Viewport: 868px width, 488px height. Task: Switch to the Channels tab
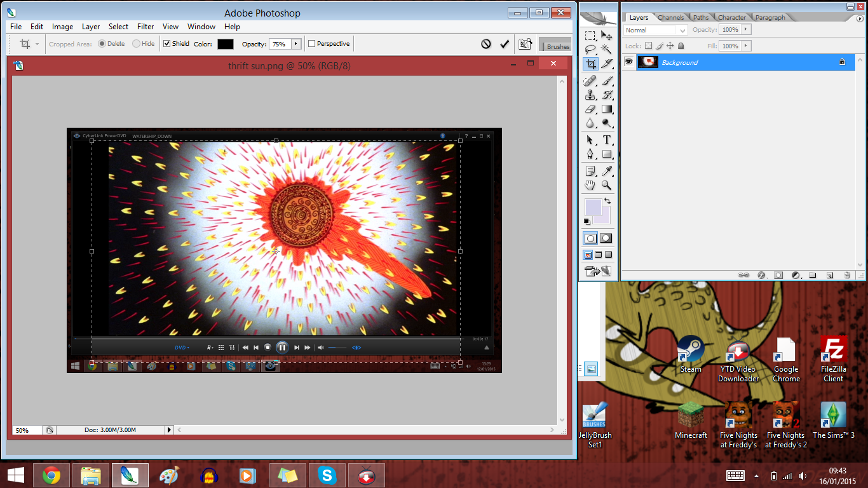coord(671,17)
